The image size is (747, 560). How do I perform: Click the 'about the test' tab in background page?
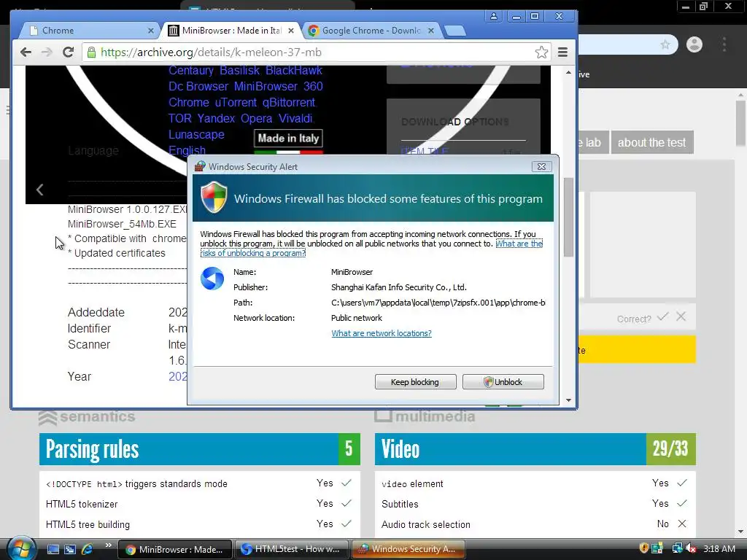(x=651, y=142)
